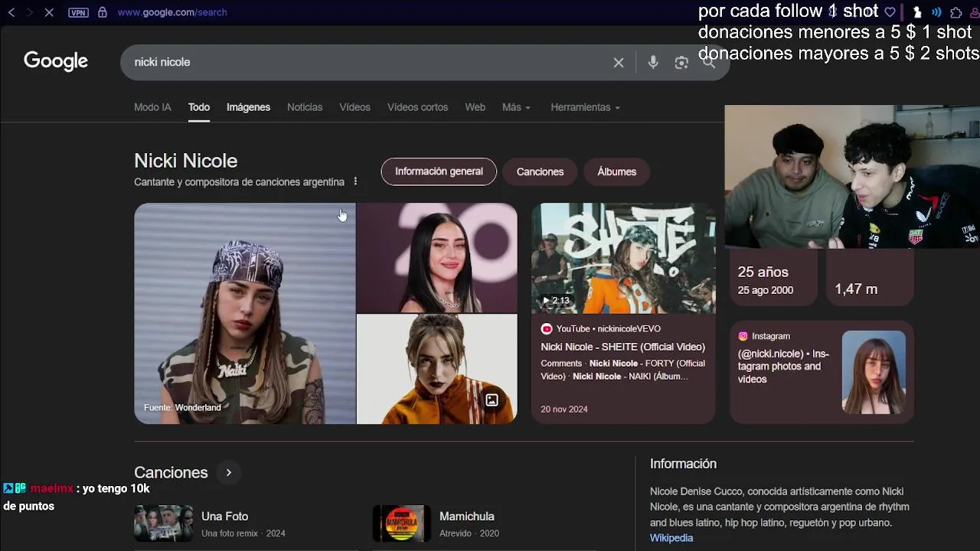Click the Instagram logo icon
This screenshot has height=551, width=980.
tap(743, 336)
